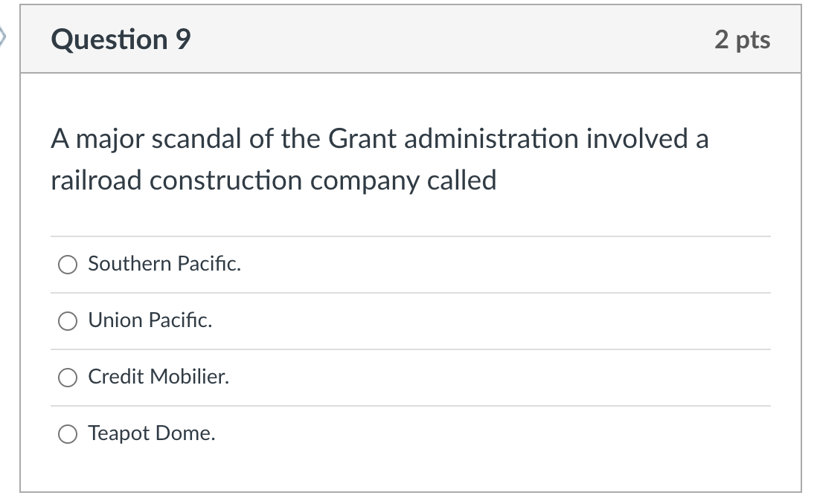Image resolution: width=817 pixels, height=504 pixels.
Task: Click the 'railroad construction company called' text line
Action: pos(274,181)
